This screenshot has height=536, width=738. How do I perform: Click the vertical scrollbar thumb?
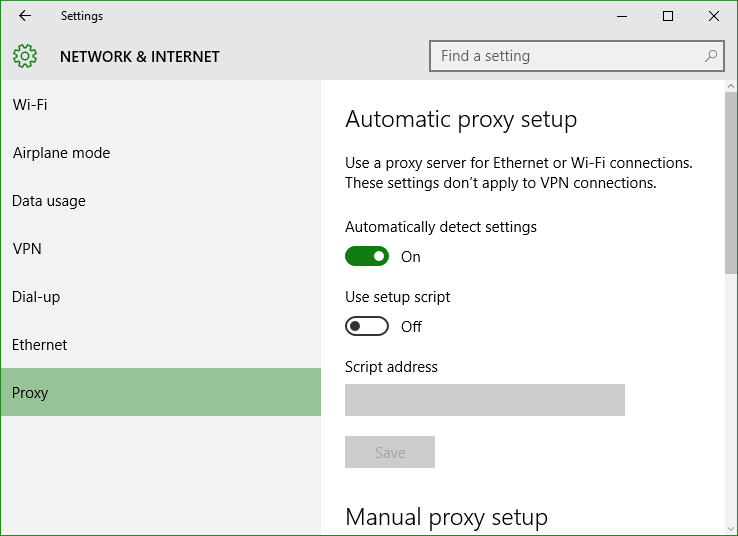[731, 183]
